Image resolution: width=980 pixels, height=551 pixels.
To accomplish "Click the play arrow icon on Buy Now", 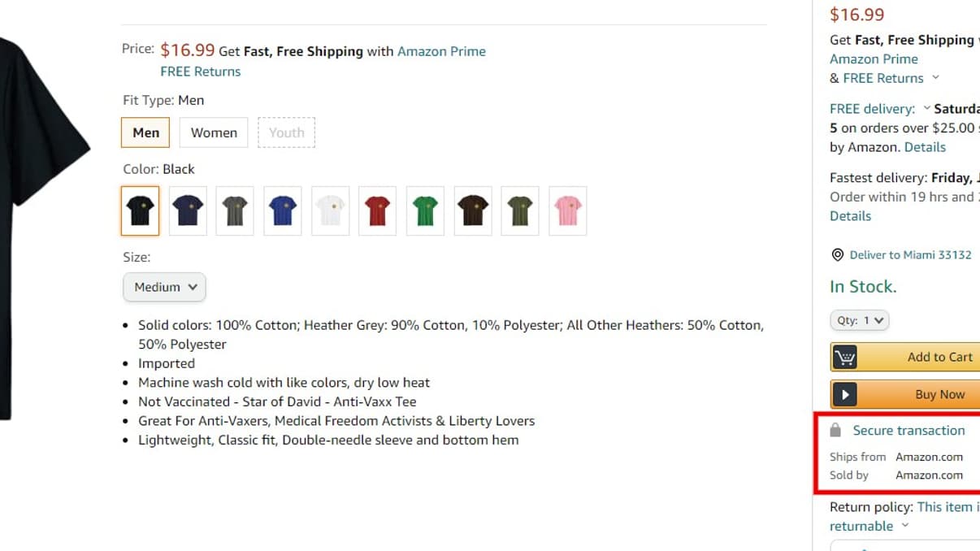I will click(845, 394).
